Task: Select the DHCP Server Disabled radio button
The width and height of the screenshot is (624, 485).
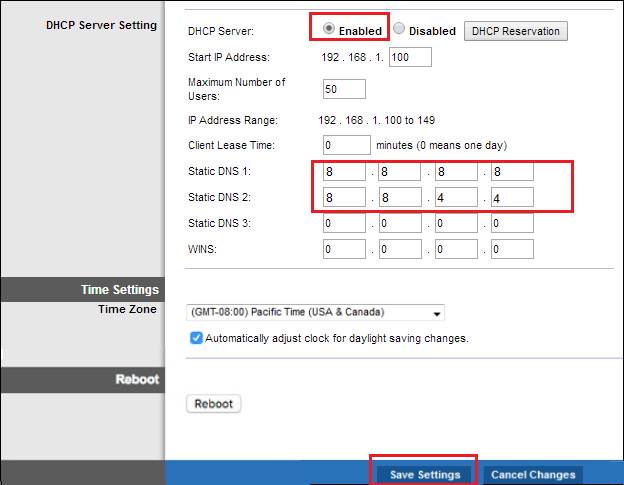Action: [x=399, y=29]
